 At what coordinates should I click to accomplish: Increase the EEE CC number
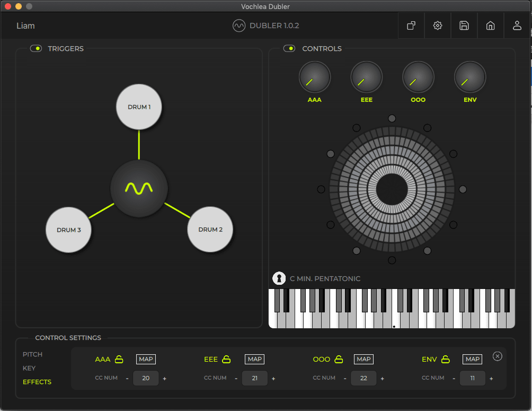click(x=273, y=379)
